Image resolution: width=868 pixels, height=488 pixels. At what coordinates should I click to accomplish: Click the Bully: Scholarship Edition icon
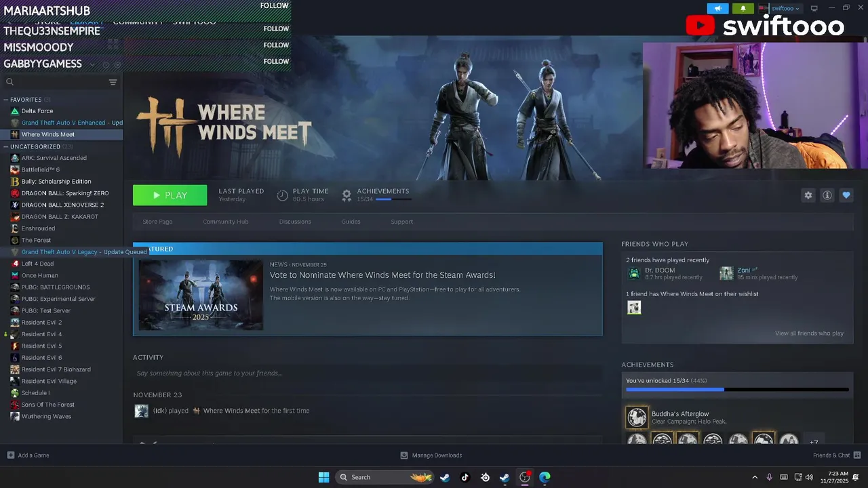pos(15,181)
